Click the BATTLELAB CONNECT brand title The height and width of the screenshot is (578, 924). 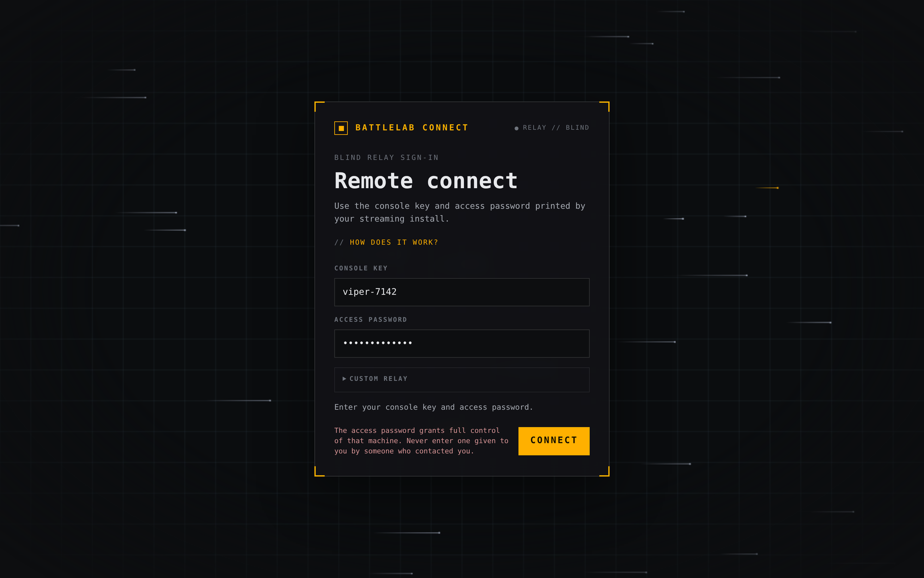click(412, 128)
